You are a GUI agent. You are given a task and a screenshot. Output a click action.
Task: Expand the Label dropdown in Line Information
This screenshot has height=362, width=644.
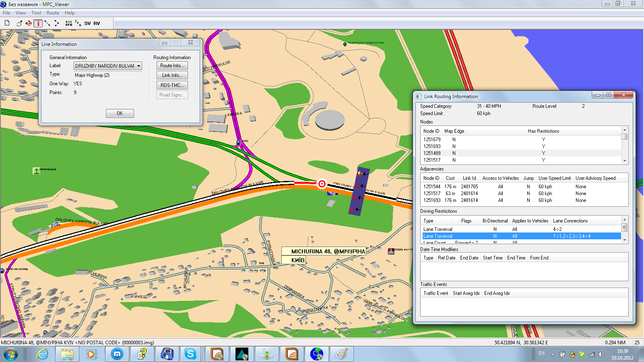pyautogui.click(x=138, y=66)
